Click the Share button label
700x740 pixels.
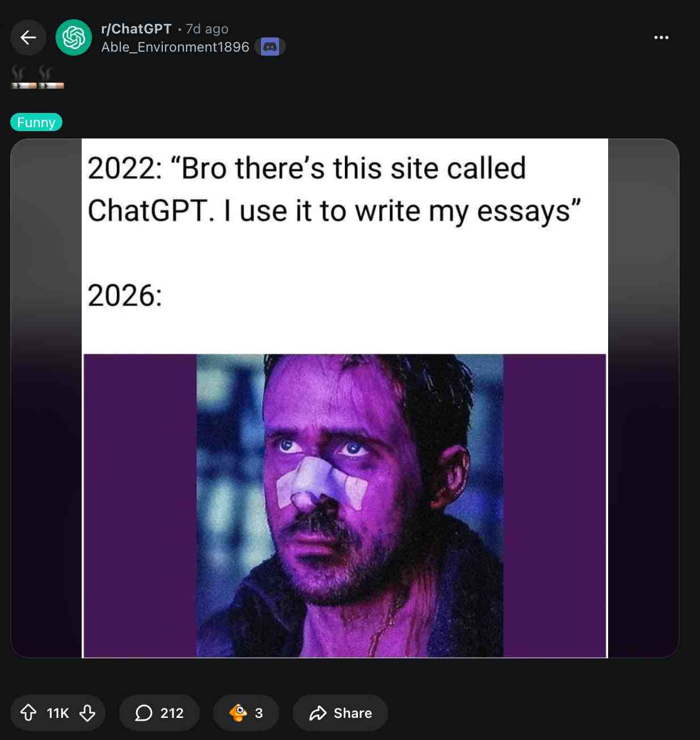[x=353, y=713]
